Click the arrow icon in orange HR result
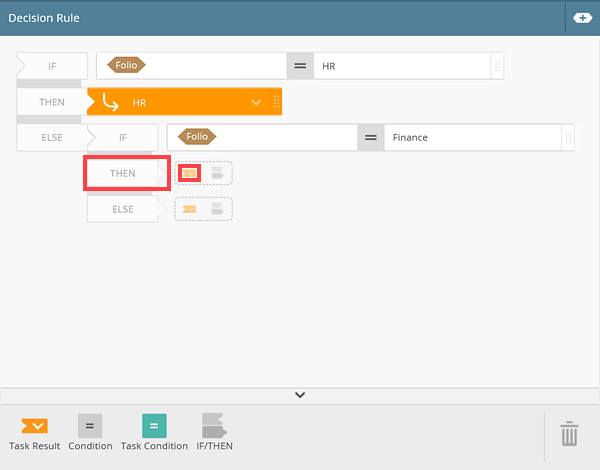Screen dimensions: 600x470 [110, 102]
